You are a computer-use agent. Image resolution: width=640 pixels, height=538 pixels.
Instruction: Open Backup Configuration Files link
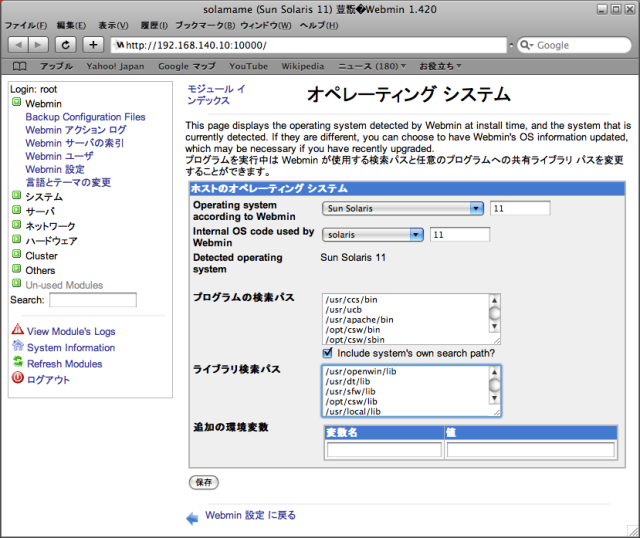(85, 117)
